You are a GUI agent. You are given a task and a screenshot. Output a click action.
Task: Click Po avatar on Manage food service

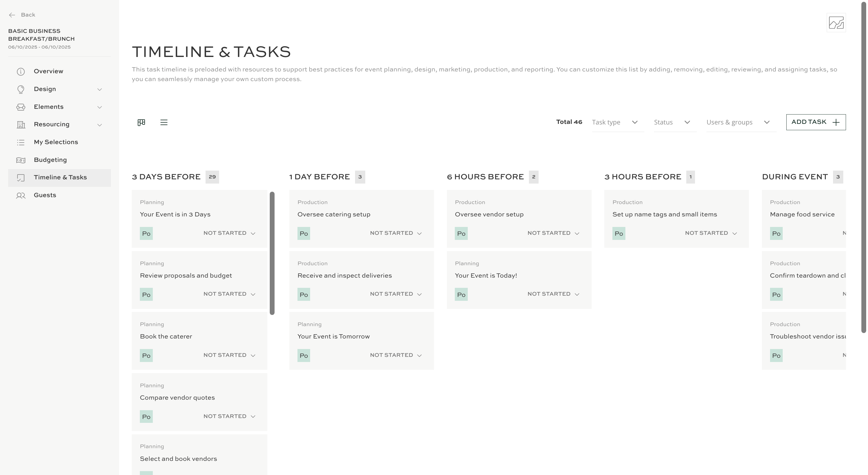776,234
